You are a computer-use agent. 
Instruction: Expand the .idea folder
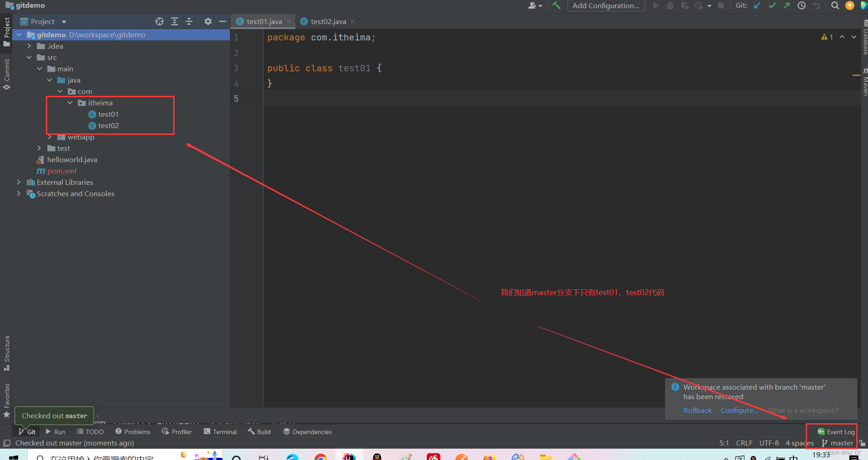[x=29, y=46]
